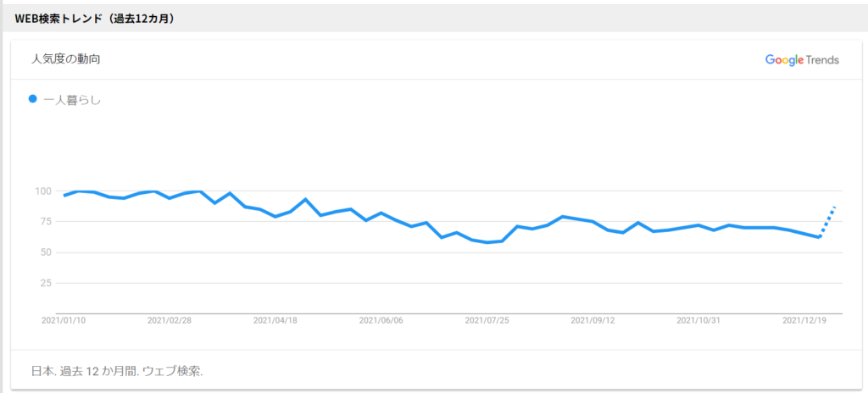
Task: Click the 2021/12/19 date axis label
Action: pyautogui.click(x=804, y=320)
